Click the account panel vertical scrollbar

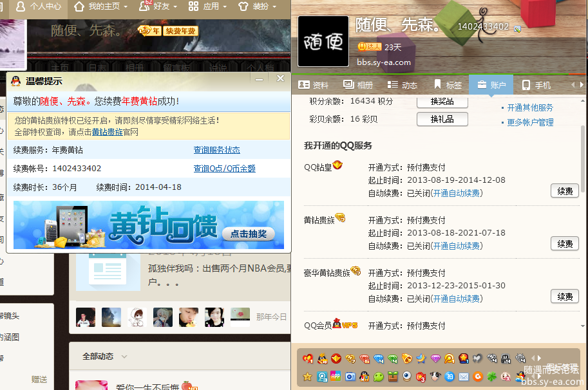(582, 159)
